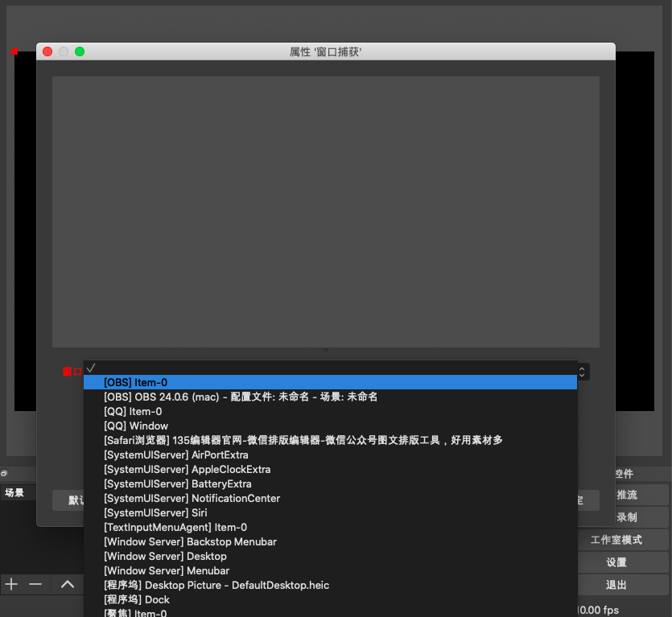The width and height of the screenshot is (672, 617).
Task: Choose the [程序坞] Dock entry
Action: [330, 599]
